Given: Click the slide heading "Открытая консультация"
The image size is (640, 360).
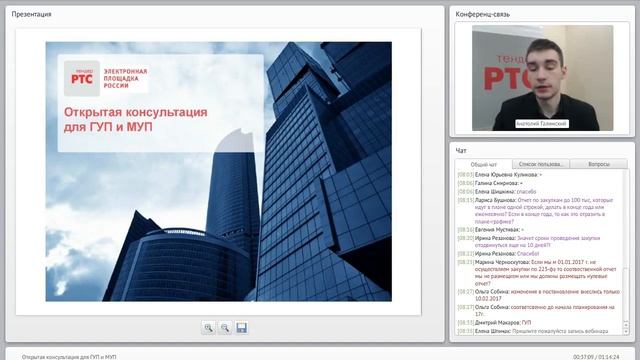Looking at the screenshot, I should coord(136,112).
